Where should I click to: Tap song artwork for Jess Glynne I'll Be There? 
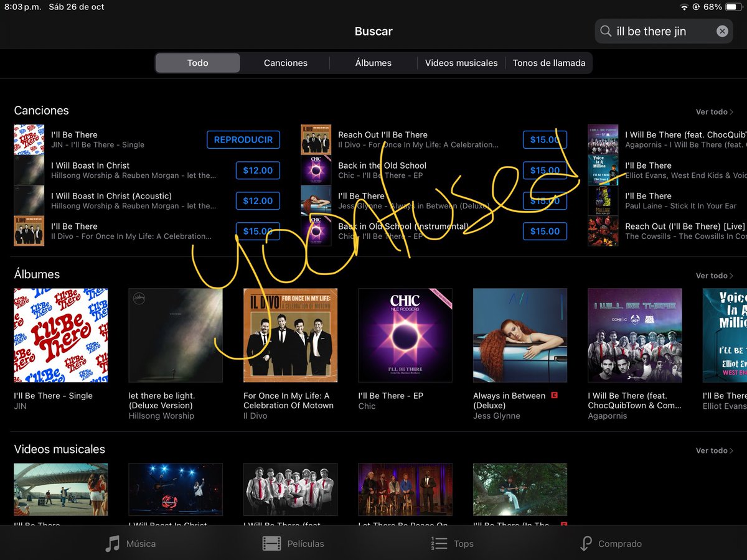(x=316, y=200)
